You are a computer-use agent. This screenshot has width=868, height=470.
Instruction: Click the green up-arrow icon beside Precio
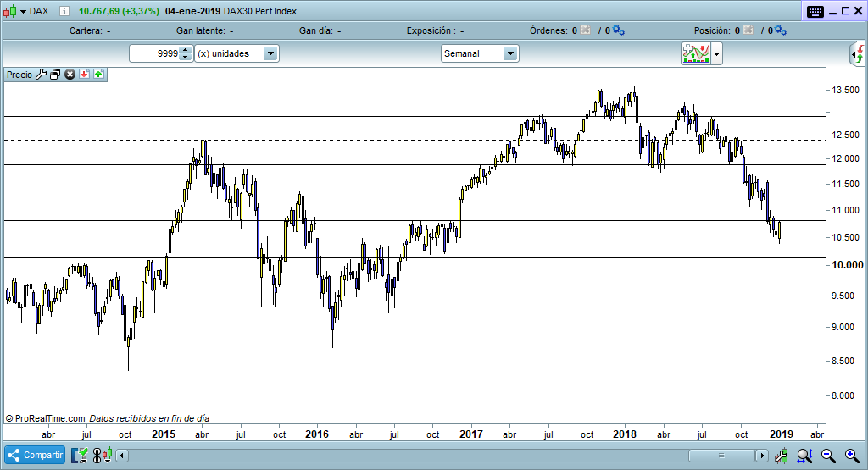tap(98, 75)
